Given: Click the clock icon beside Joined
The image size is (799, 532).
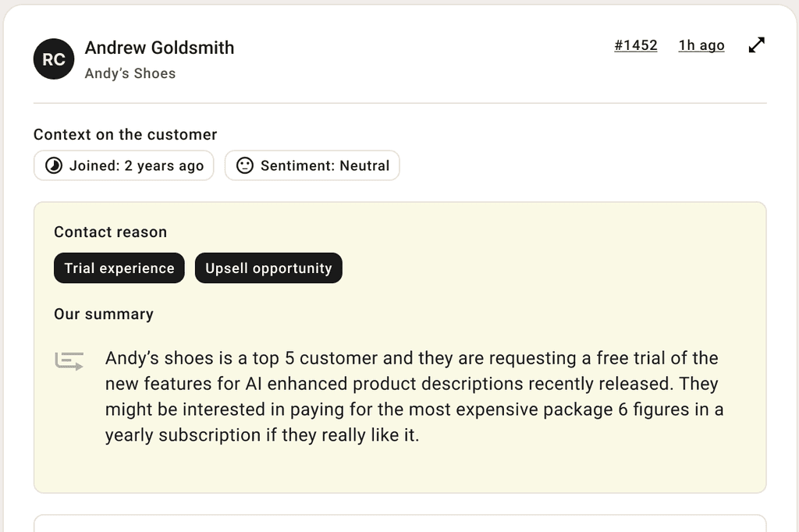Looking at the screenshot, I should (54, 165).
